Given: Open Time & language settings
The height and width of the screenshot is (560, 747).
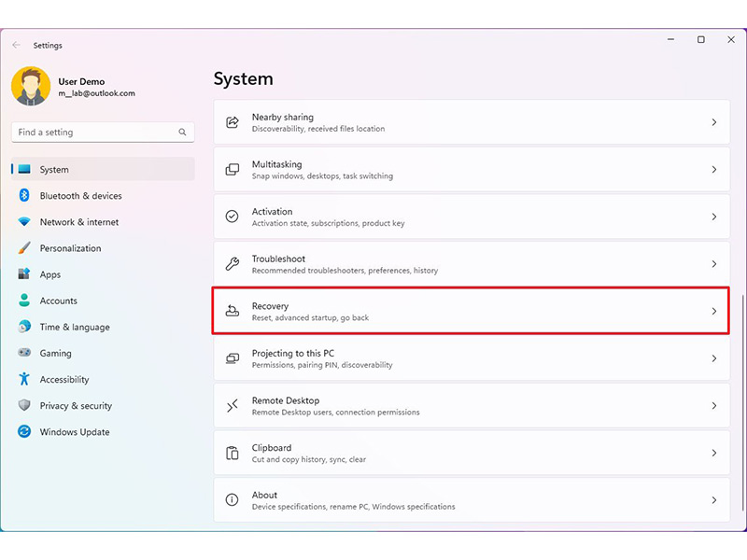Looking at the screenshot, I should coord(103,327).
